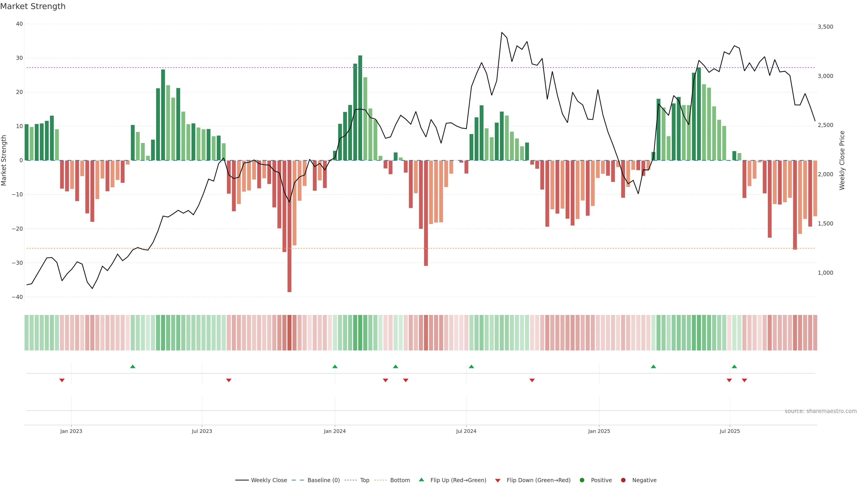Click the flip-down marker after Jul 2023
The height and width of the screenshot is (488, 868).
pos(229,380)
